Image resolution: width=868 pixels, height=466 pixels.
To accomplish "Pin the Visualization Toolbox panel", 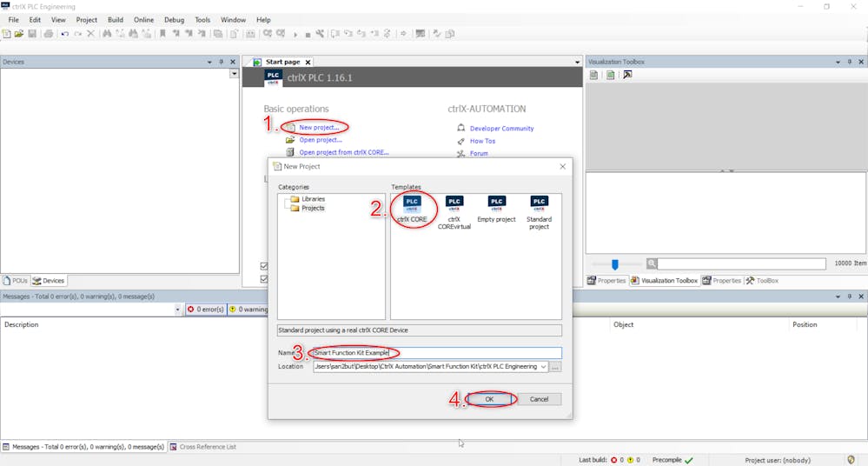I will 849,62.
